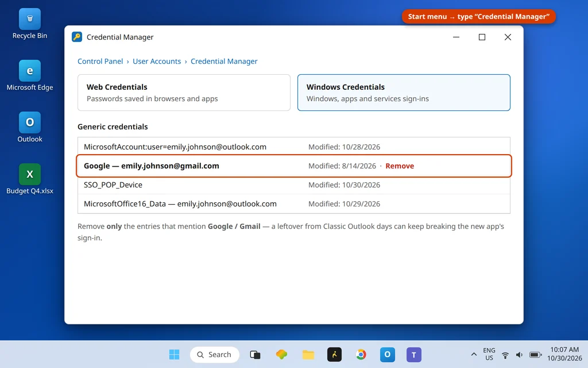The height and width of the screenshot is (368, 588).
Task: Minimize the Credential Manager window
Action: (x=456, y=37)
